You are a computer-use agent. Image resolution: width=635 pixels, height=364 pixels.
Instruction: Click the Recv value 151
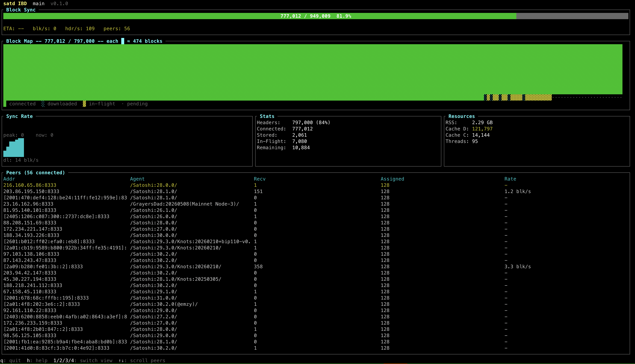258,192
